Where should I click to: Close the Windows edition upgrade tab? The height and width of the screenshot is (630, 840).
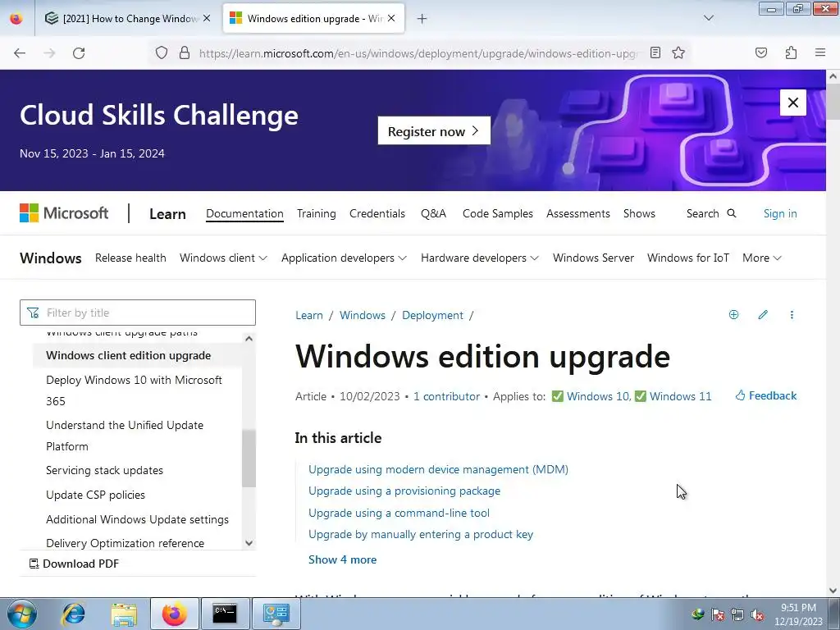click(391, 18)
